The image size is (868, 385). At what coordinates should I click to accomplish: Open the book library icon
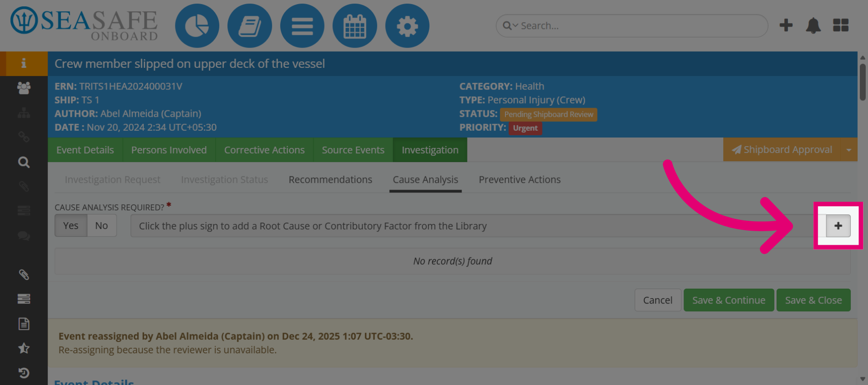click(250, 26)
